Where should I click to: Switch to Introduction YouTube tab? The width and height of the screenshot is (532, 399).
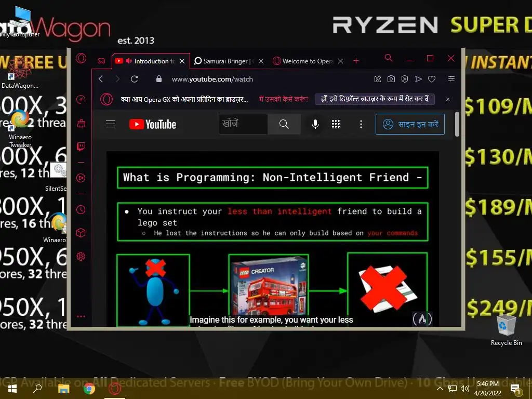(150, 61)
